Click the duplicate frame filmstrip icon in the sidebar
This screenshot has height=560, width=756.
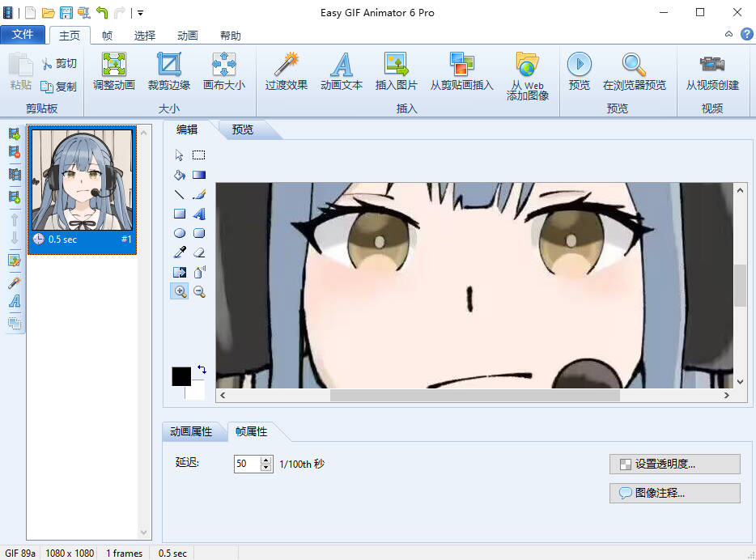tap(15, 173)
